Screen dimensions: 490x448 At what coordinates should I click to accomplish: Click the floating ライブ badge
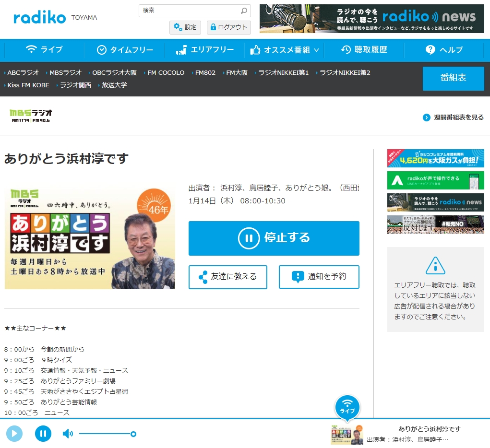(347, 407)
